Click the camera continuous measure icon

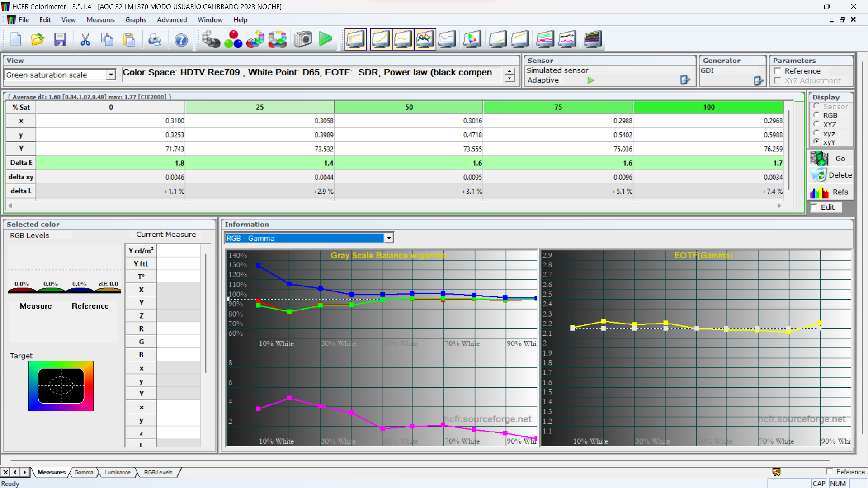tap(303, 39)
